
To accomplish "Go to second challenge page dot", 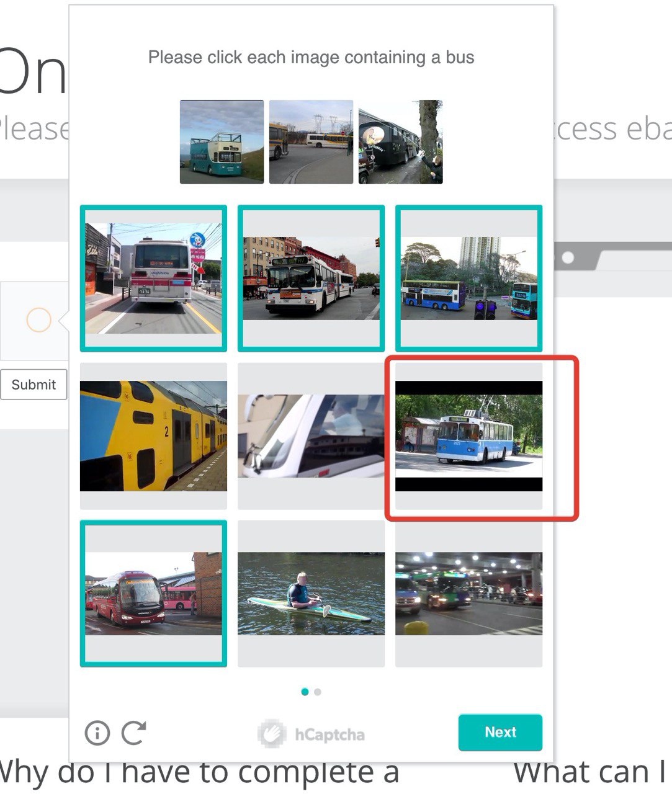I will coord(318,692).
